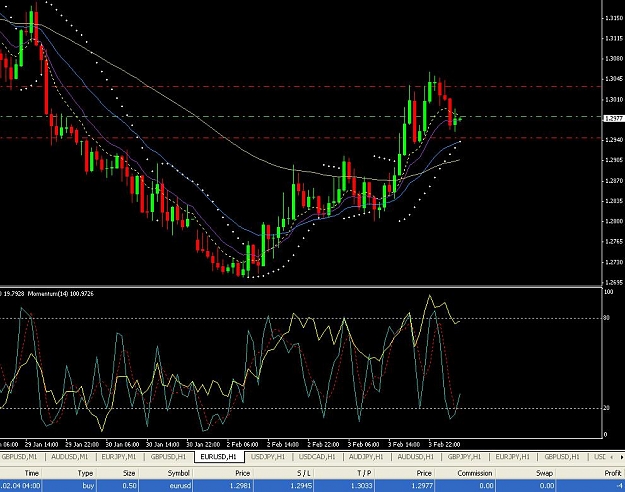
Task: Go to the AUDUSD,H1 chart tab
Action: pyautogui.click(x=416, y=457)
